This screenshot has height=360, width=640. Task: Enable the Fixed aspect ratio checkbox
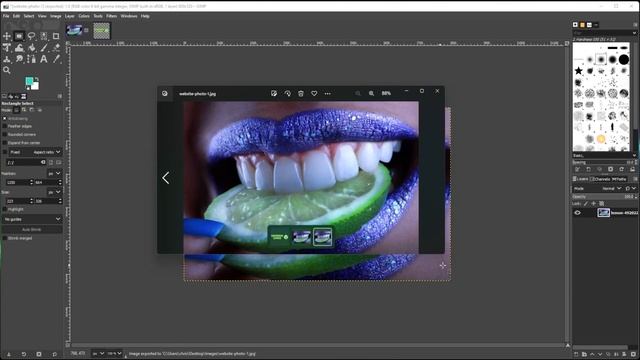[5, 152]
